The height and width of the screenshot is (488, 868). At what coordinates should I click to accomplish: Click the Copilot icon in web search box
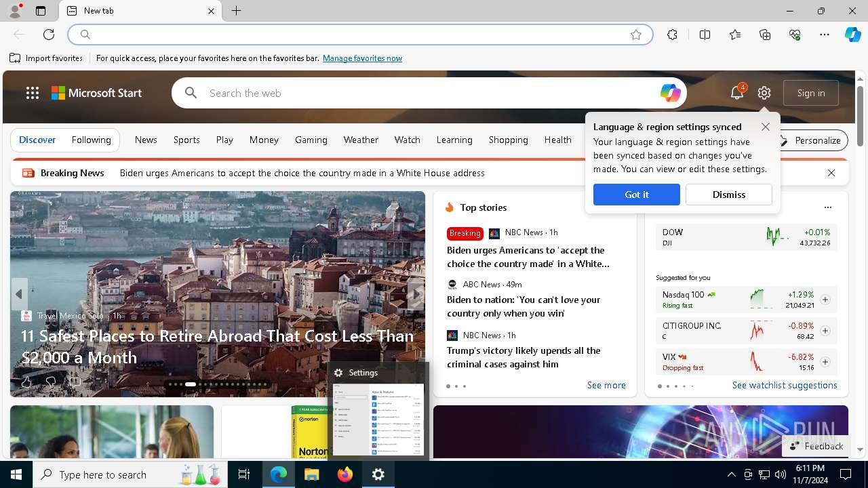coord(670,93)
